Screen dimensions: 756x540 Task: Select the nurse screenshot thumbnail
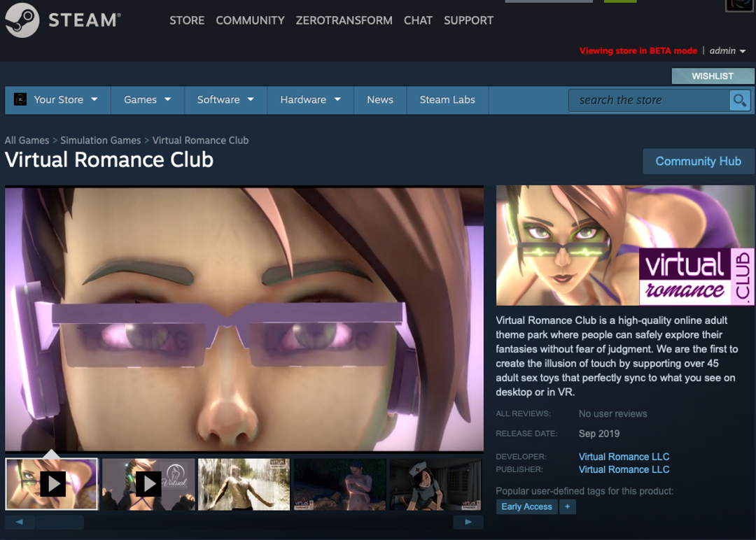(x=435, y=484)
